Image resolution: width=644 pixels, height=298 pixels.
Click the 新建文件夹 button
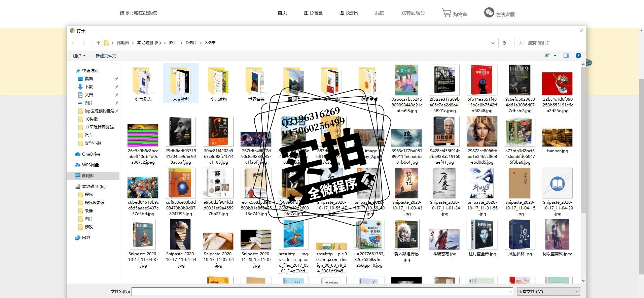(x=106, y=56)
